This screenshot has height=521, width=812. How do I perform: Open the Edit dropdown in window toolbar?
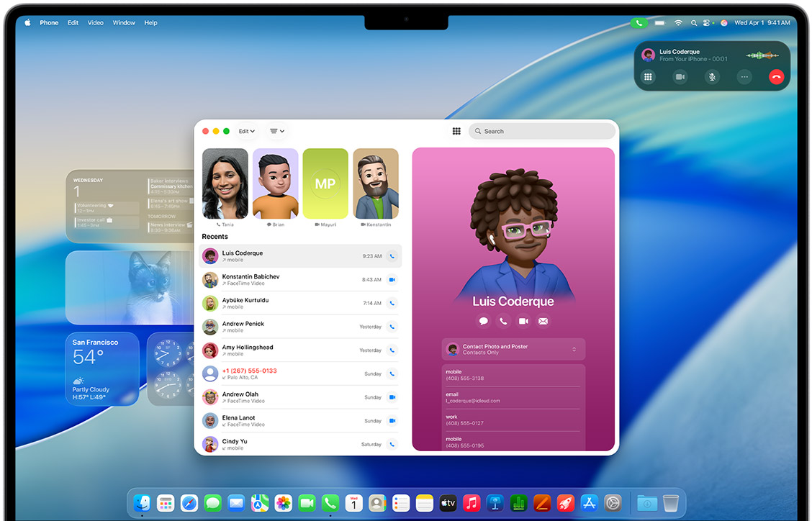[246, 131]
